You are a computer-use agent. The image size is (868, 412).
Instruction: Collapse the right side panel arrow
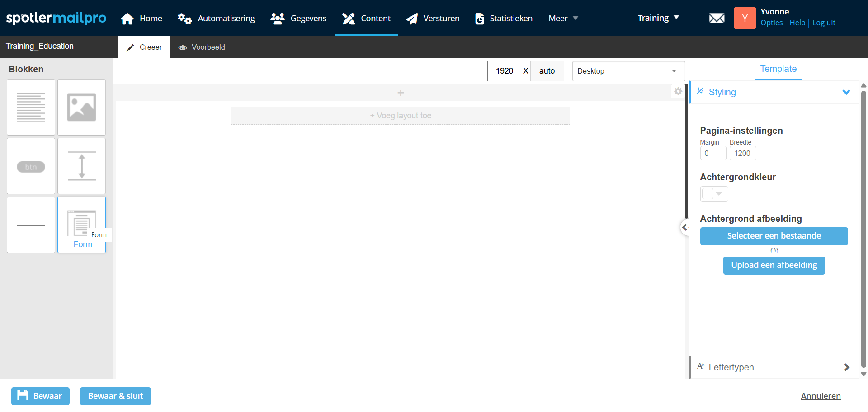pos(684,227)
